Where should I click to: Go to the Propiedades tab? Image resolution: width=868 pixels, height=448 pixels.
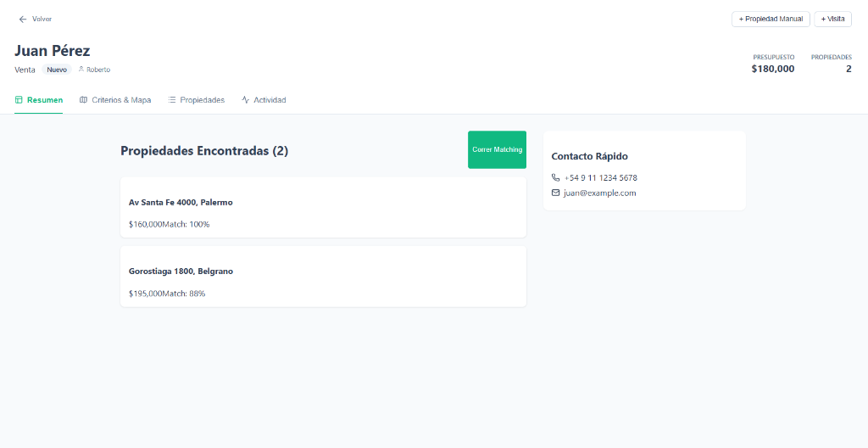(202, 100)
